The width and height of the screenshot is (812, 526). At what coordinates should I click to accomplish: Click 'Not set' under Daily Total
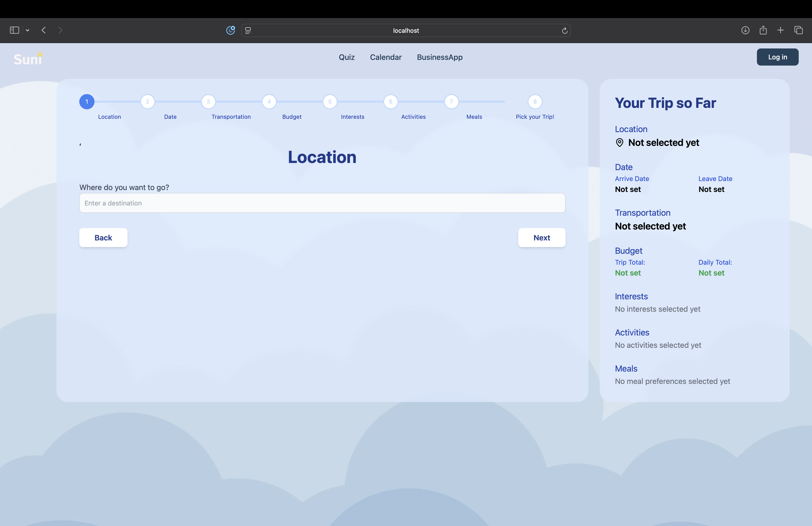(711, 273)
